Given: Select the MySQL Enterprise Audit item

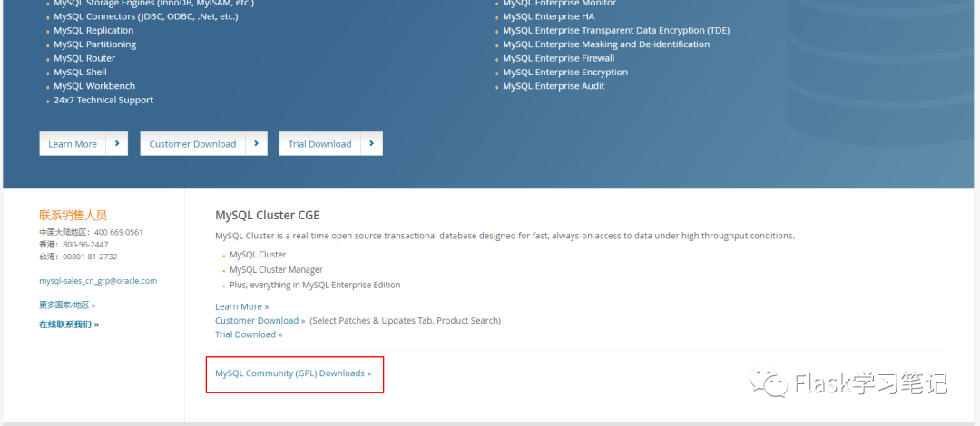Looking at the screenshot, I should [x=554, y=86].
